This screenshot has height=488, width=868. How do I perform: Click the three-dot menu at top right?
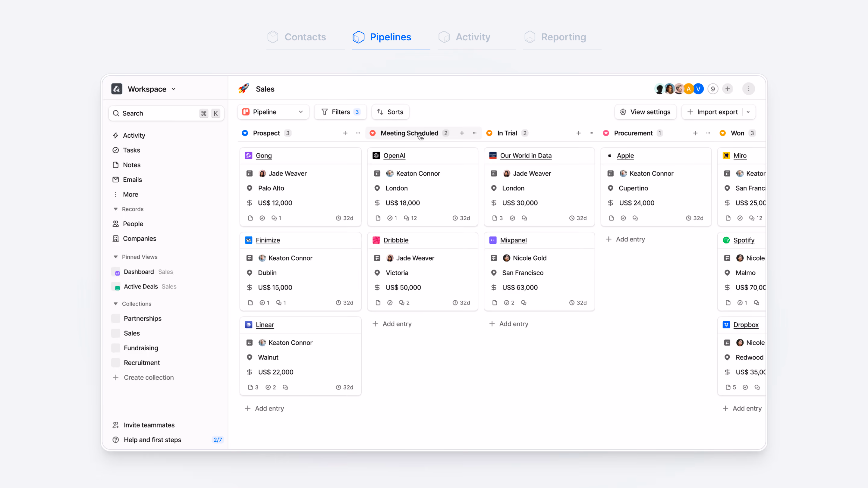(x=748, y=89)
